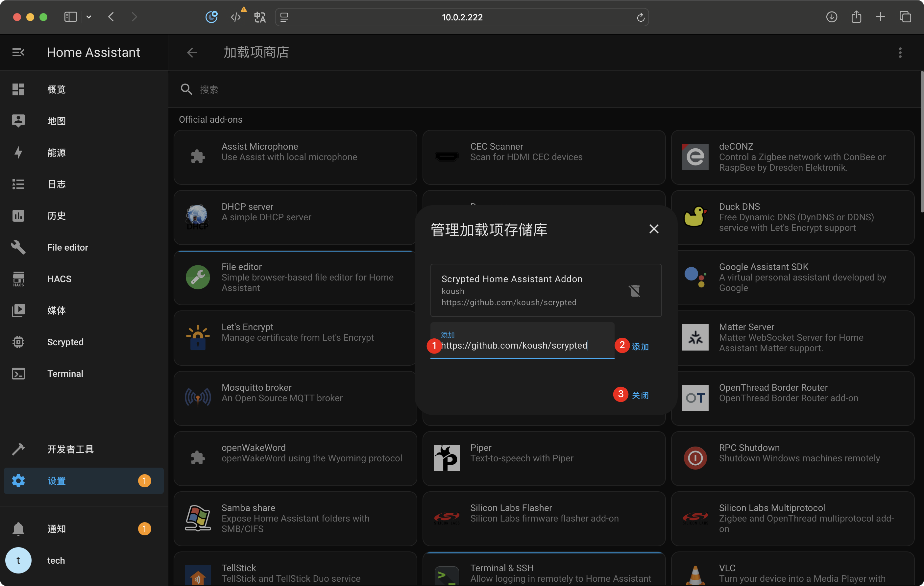Viewport: 924px width, 586px height.
Task: Open the Terminal & SSH add-on
Action: pyautogui.click(x=544, y=569)
